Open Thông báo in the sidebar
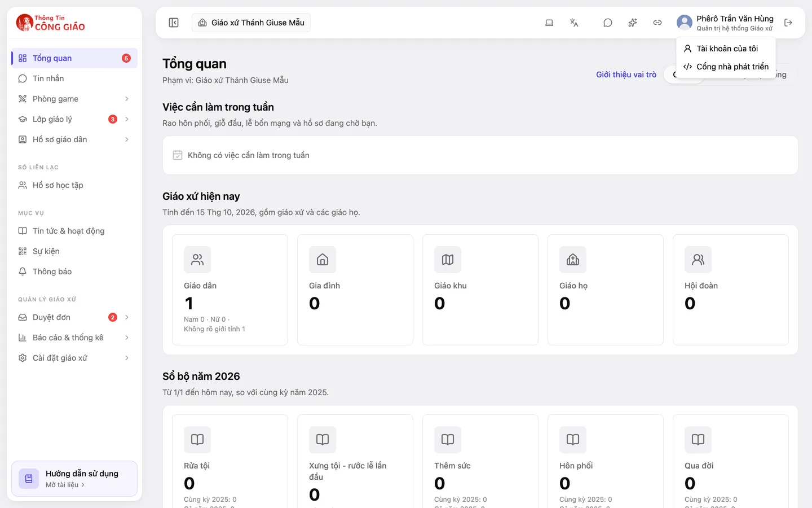The width and height of the screenshot is (812, 508). click(74, 271)
